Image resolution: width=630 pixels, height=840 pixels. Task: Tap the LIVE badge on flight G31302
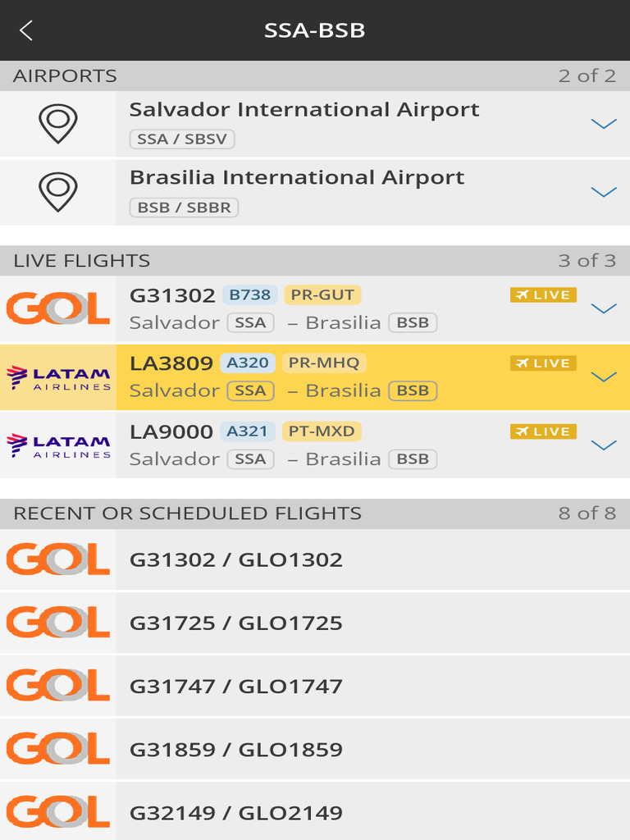543,294
